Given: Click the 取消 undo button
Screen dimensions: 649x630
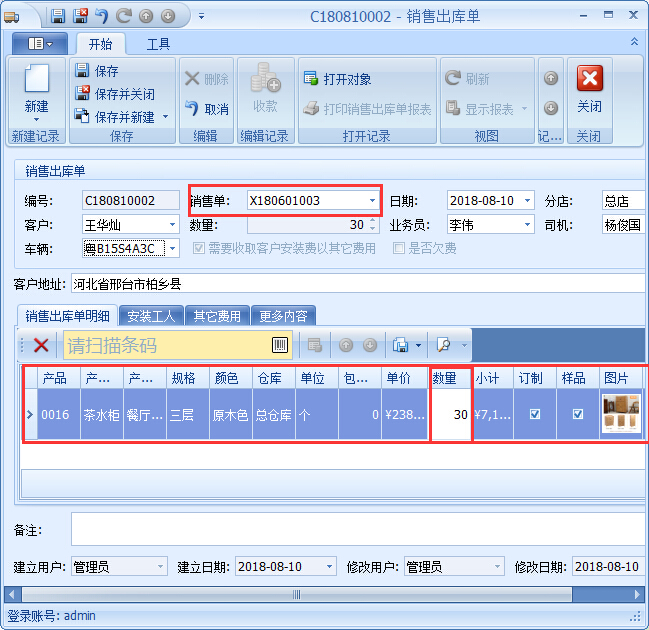Looking at the screenshot, I should tap(207, 109).
